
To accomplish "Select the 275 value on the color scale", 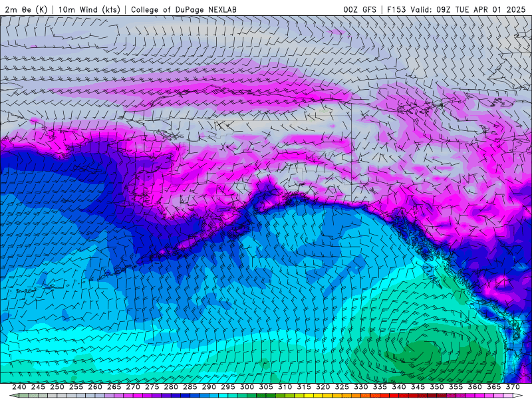I will click(x=152, y=387).
